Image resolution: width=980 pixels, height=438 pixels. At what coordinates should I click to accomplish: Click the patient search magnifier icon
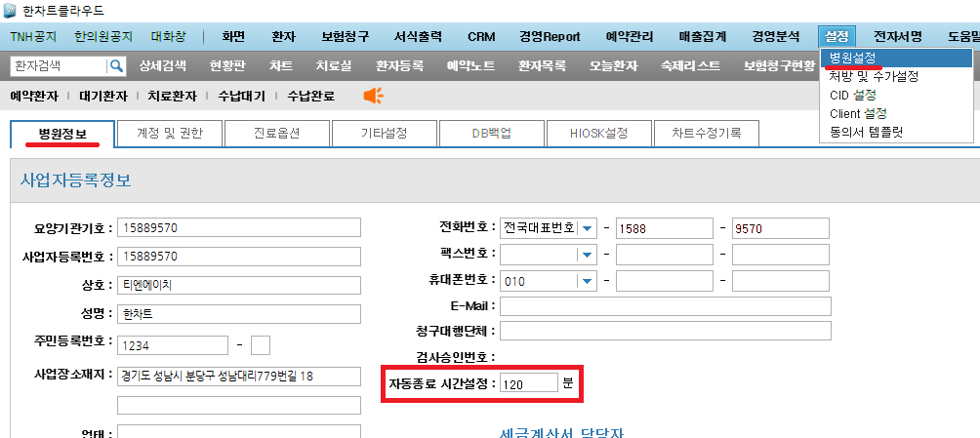(117, 66)
